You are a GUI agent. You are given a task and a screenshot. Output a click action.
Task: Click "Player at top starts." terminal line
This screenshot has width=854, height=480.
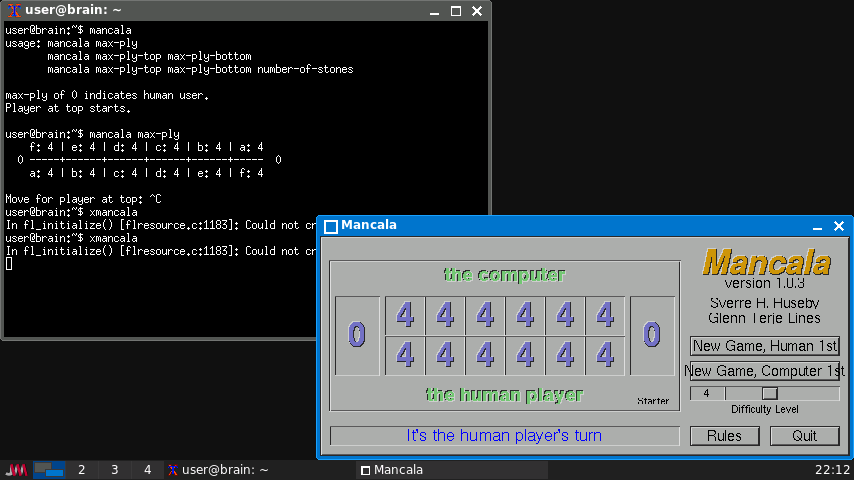click(x=68, y=108)
